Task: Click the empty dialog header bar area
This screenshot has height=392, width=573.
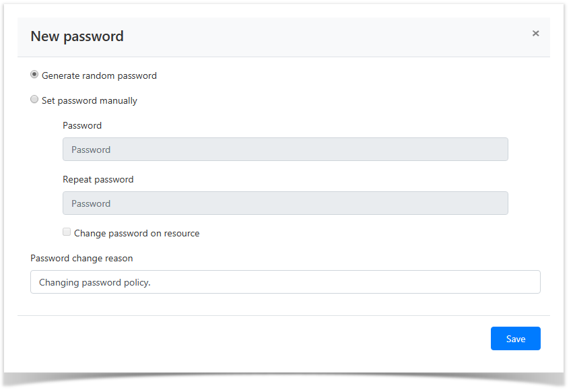Action: tap(323, 36)
